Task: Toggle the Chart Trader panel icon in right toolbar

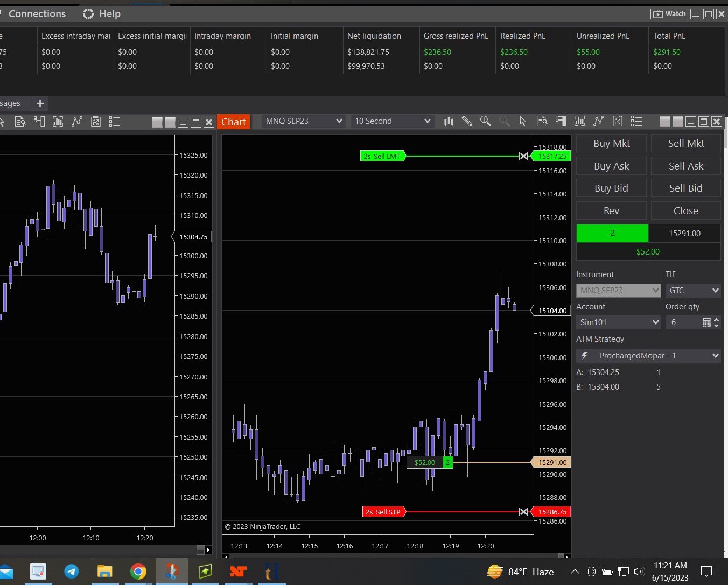Action: point(561,121)
